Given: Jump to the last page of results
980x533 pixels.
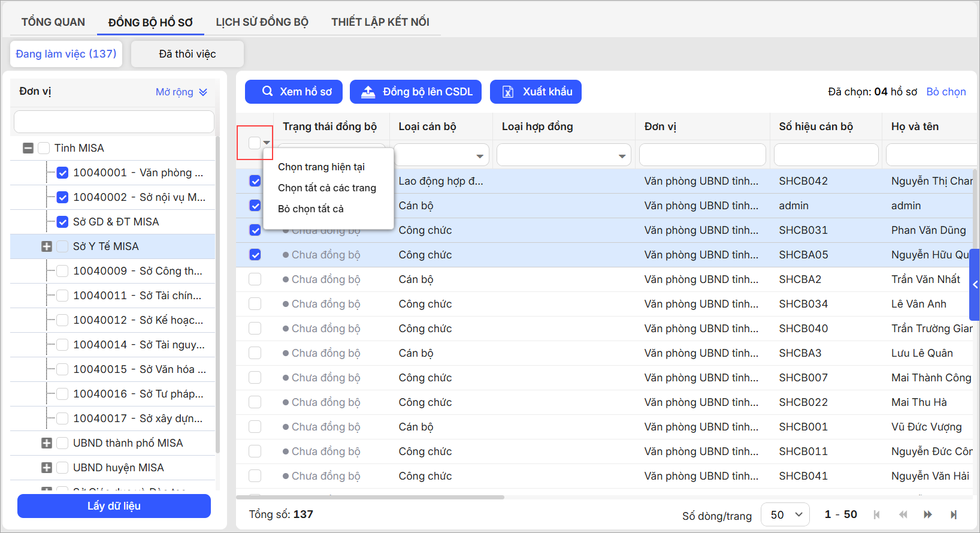Looking at the screenshot, I should click(x=954, y=514).
